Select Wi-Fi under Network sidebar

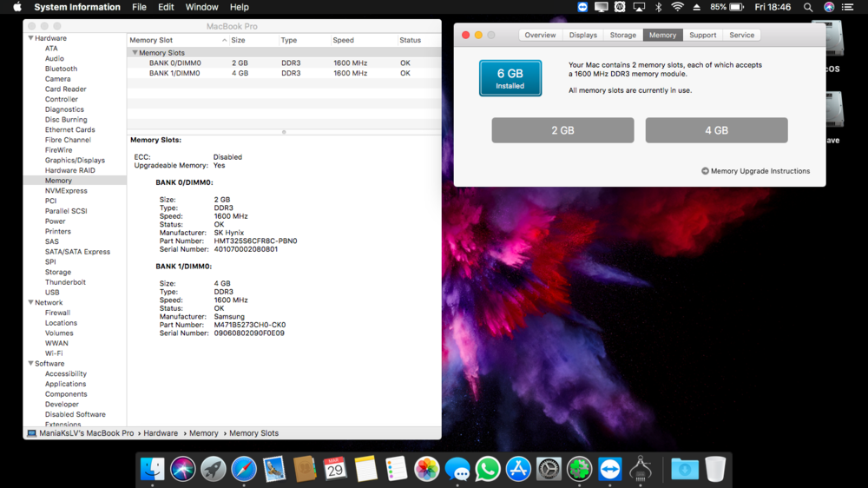(54, 353)
